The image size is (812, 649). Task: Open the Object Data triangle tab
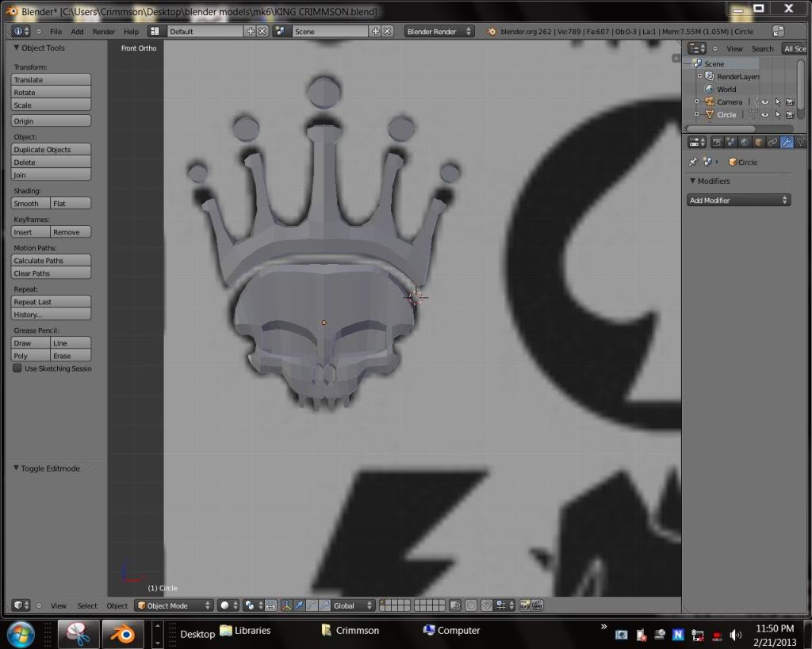(x=801, y=142)
